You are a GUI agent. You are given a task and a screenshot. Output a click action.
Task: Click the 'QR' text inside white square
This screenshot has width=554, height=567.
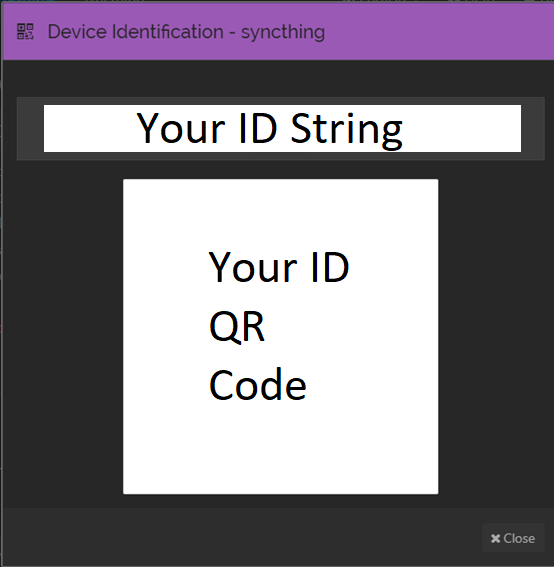(x=237, y=327)
